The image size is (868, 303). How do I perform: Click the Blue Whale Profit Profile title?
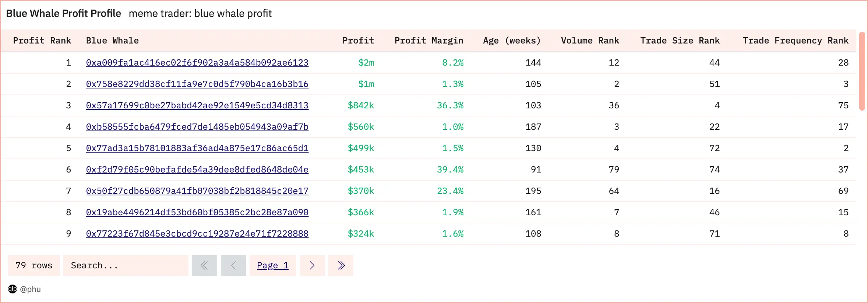pos(64,14)
